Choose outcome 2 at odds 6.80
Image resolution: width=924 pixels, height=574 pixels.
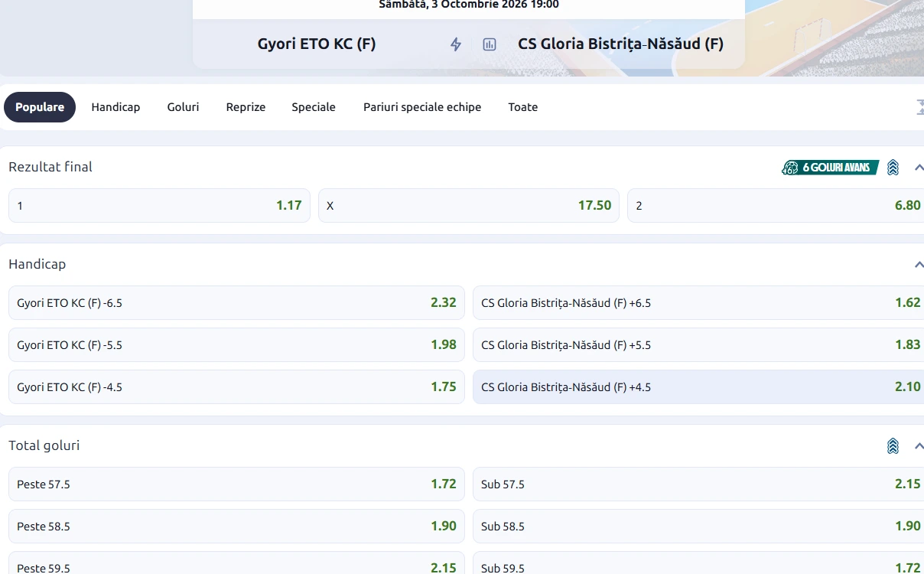[776, 205]
